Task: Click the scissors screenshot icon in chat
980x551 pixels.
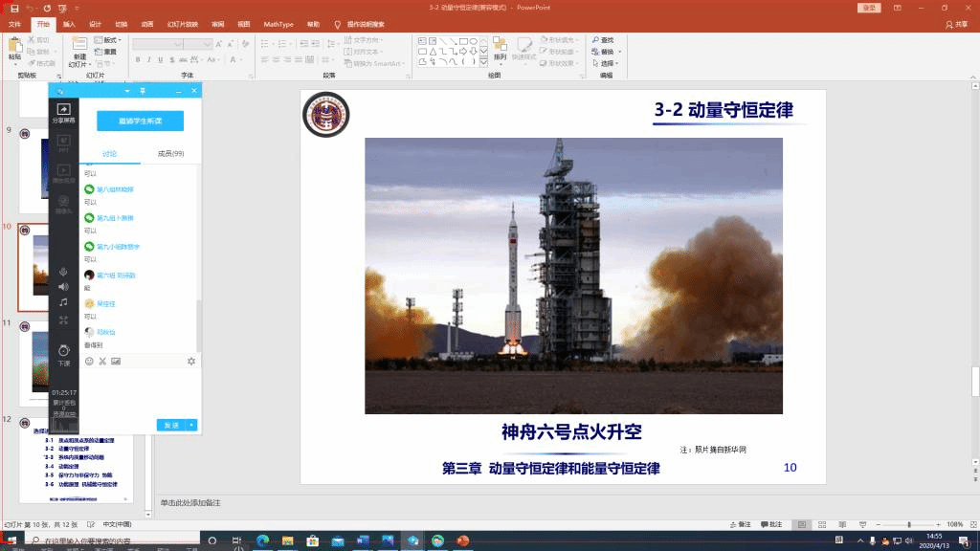Action: pyautogui.click(x=102, y=361)
